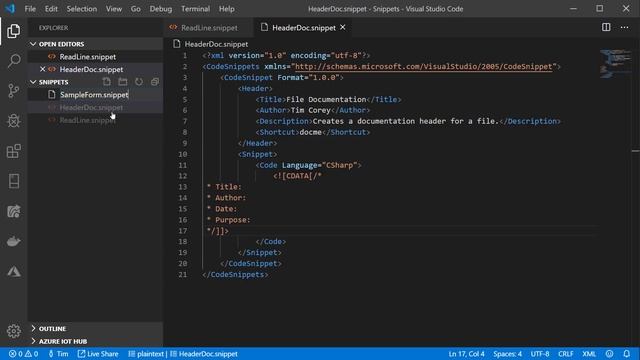
Task: Click HeaderDoc.snippet breadcrumb
Action: point(216,44)
